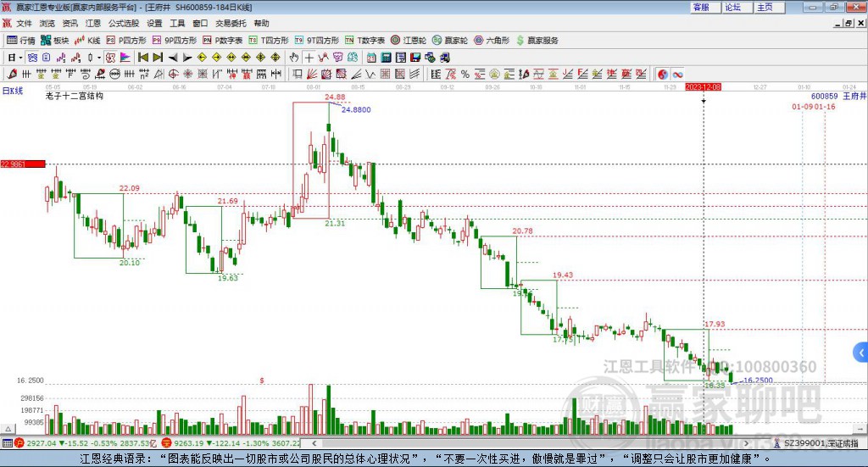Image resolution: width=868 pixels, height=467 pixels.
Task: Select the Gann fan lines tool
Action: (x=312, y=74)
